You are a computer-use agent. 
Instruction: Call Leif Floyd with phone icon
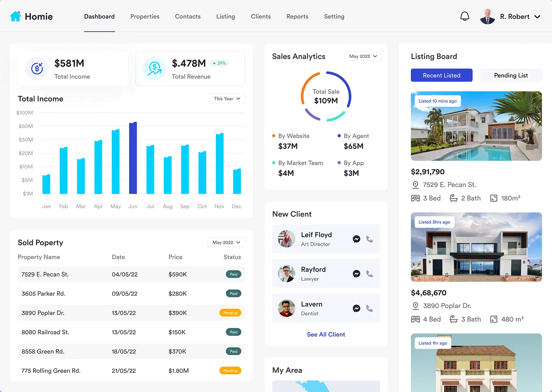[x=369, y=239]
